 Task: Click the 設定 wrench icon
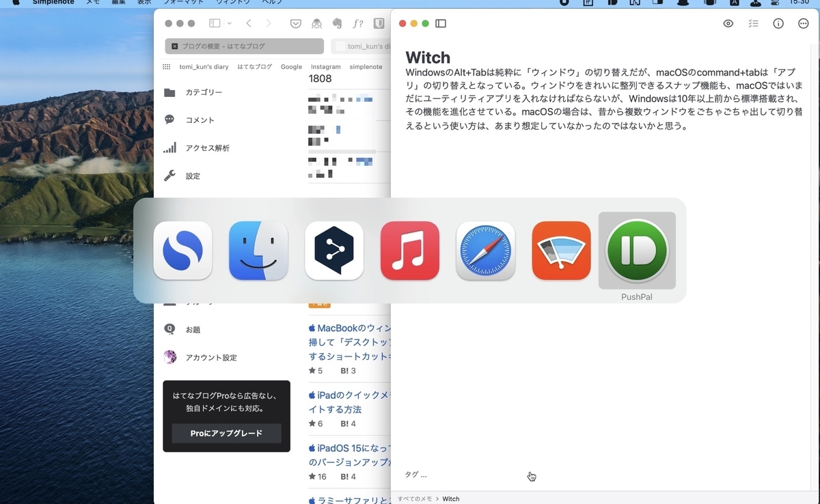click(169, 176)
